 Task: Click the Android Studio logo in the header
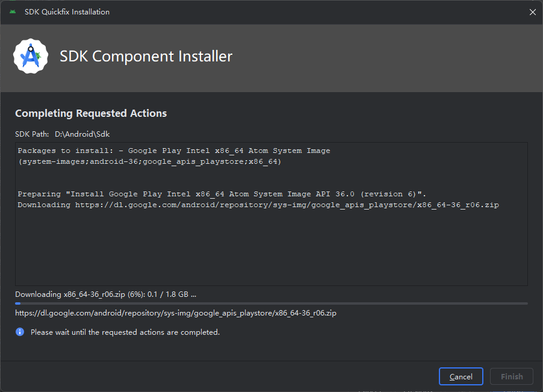[x=31, y=57]
